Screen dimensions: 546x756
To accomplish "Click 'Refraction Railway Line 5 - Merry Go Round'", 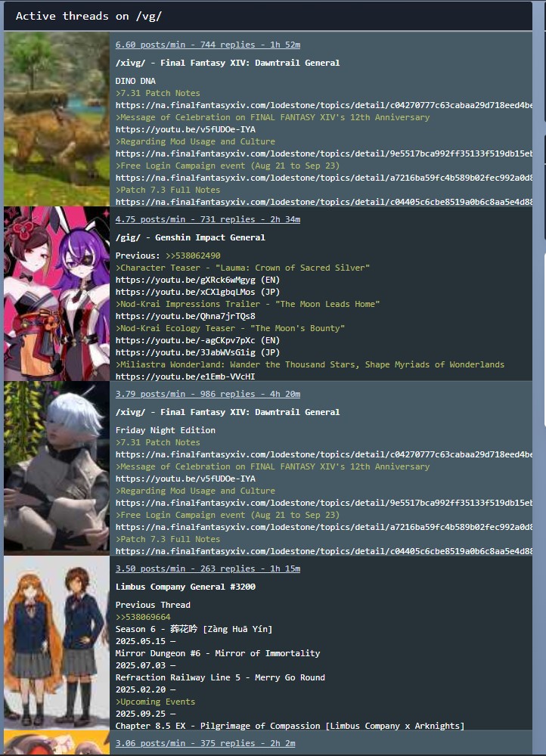I will pyautogui.click(x=220, y=677).
